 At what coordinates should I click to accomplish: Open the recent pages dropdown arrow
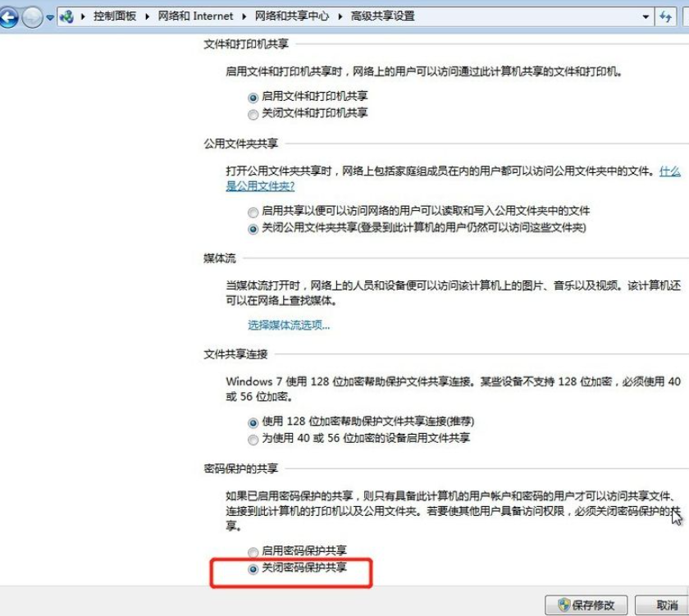pos(50,17)
